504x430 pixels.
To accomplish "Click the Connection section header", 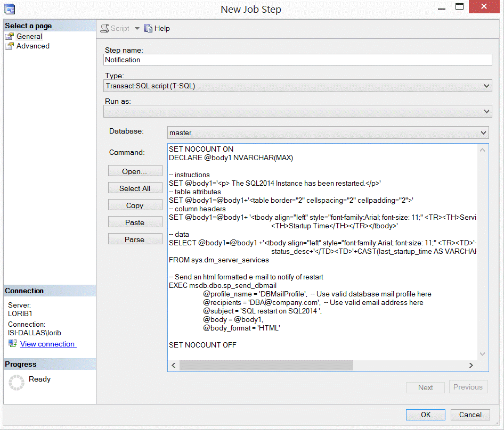I will (x=50, y=291).
